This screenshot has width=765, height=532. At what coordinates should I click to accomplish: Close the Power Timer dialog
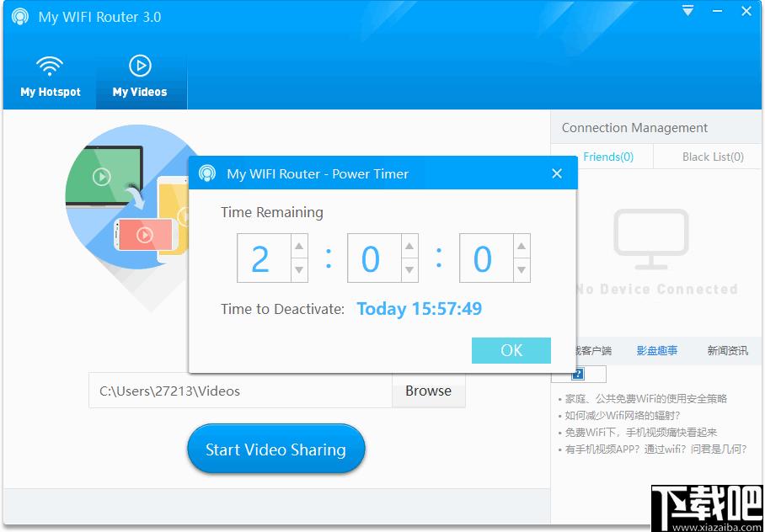pyautogui.click(x=557, y=173)
